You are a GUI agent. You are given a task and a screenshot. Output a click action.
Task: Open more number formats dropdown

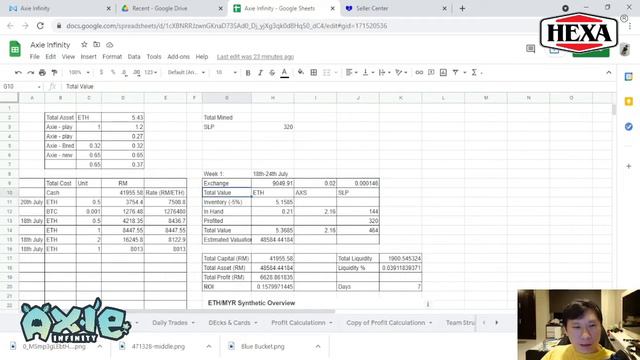coord(151,73)
